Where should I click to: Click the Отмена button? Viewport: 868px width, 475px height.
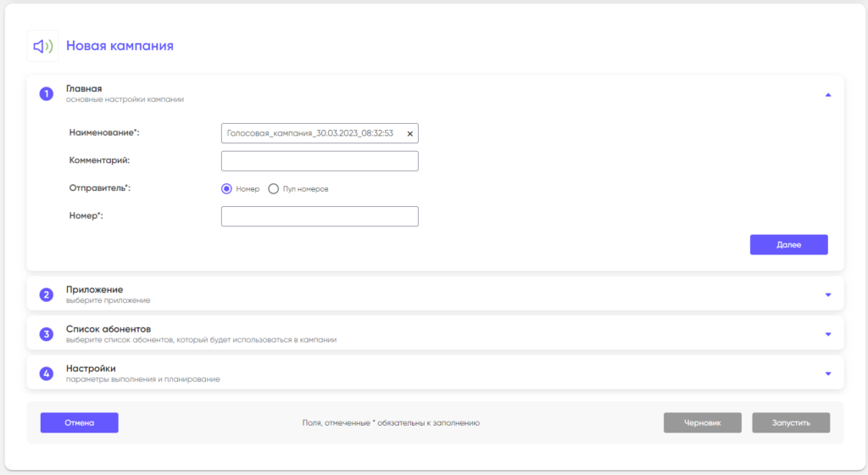(79, 422)
